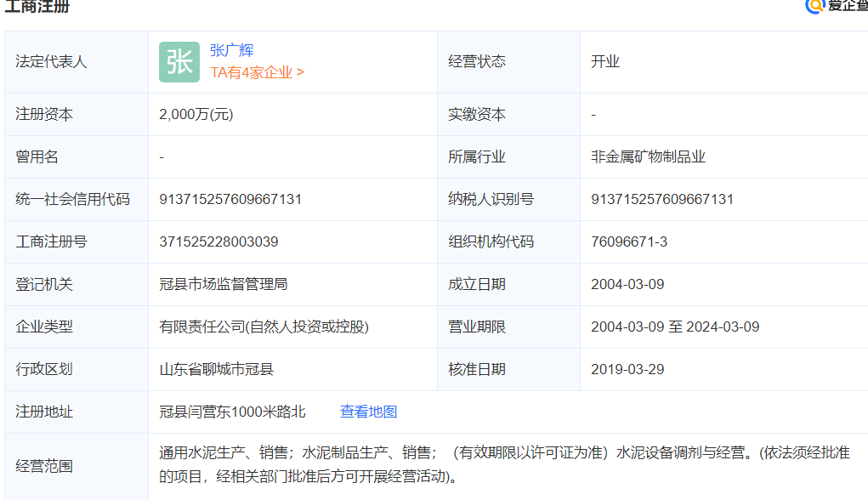Click the registered capital value 2,000万(元)
The image size is (868, 500).
196,114
